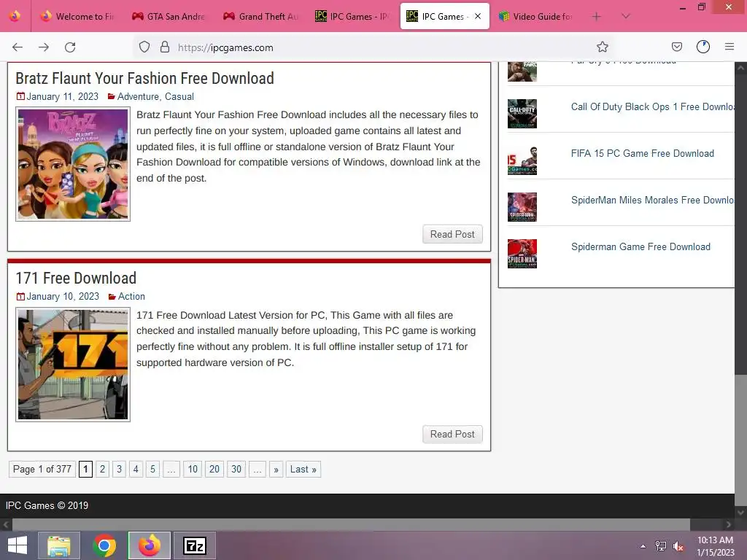The width and height of the screenshot is (747, 560).
Task: Show hidden system tray icons
Action: coord(643,546)
